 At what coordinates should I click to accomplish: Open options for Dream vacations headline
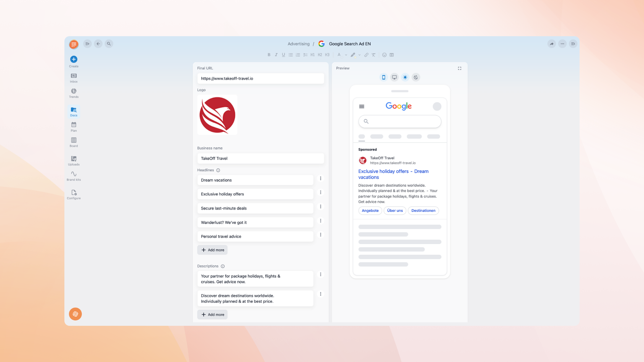click(321, 178)
